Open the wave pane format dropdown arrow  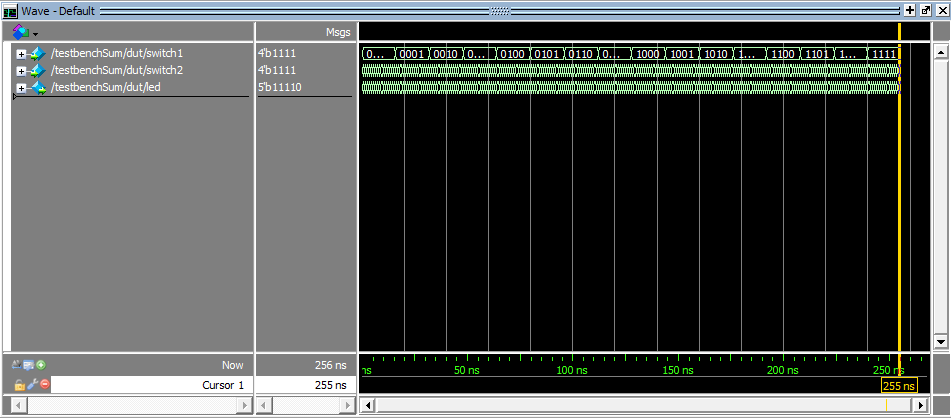35,33
